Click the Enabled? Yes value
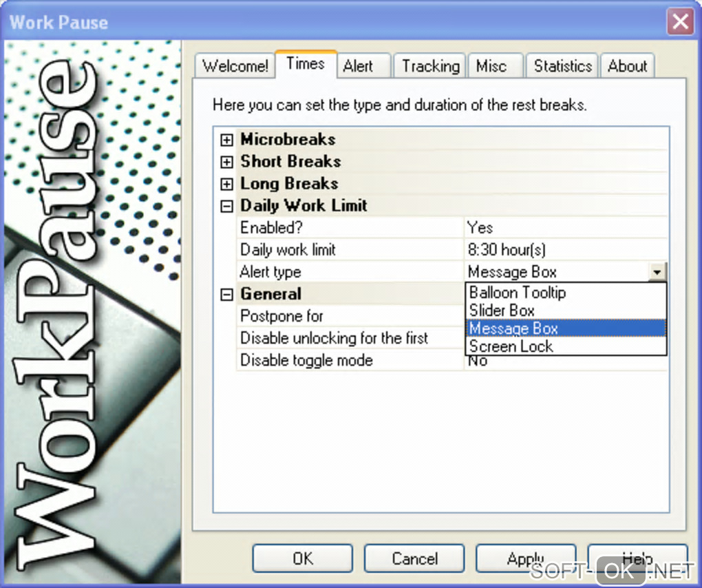The width and height of the screenshot is (702, 588). [x=566, y=227]
